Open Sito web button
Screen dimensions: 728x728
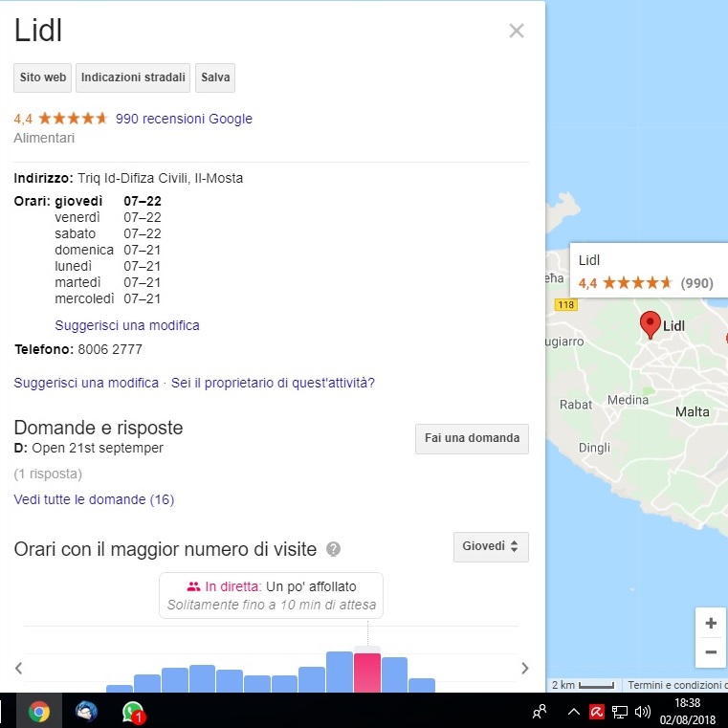pyautogui.click(x=43, y=77)
